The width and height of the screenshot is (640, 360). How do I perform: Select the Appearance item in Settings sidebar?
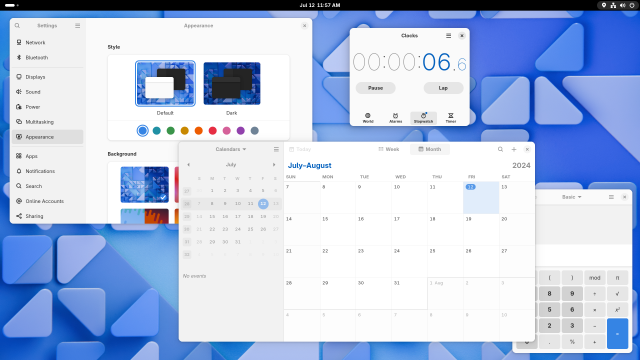pyautogui.click(x=48, y=137)
